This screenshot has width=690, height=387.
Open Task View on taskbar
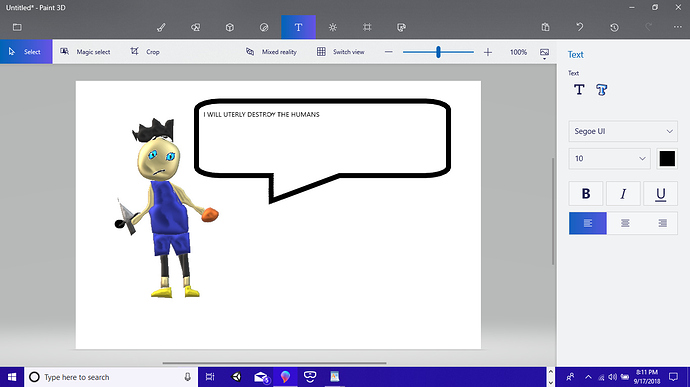point(210,377)
